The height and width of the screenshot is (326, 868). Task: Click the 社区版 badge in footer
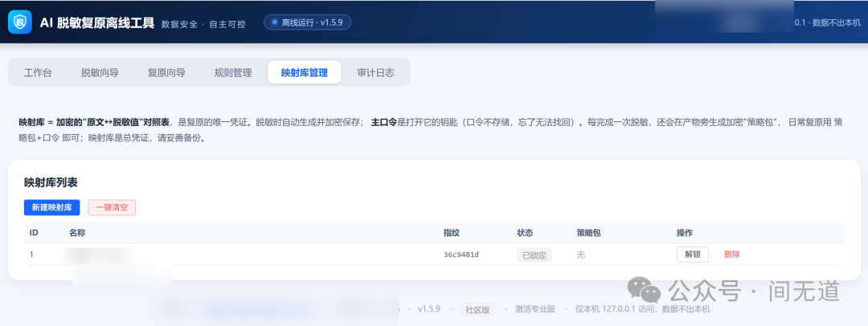point(477,309)
